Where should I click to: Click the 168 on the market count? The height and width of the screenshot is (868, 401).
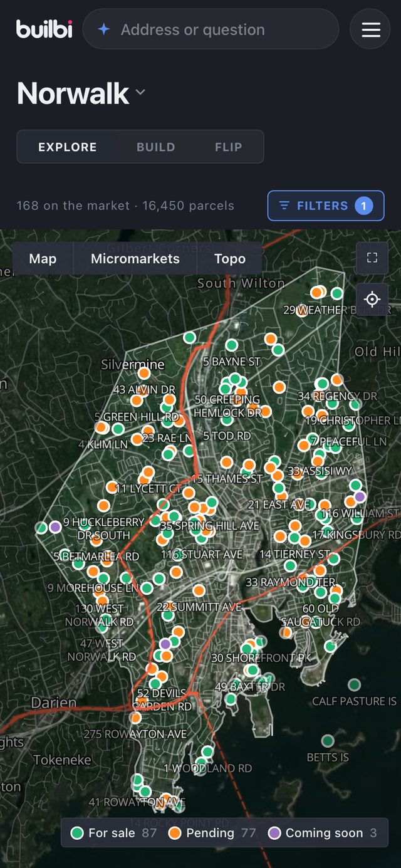[x=73, y=206]
